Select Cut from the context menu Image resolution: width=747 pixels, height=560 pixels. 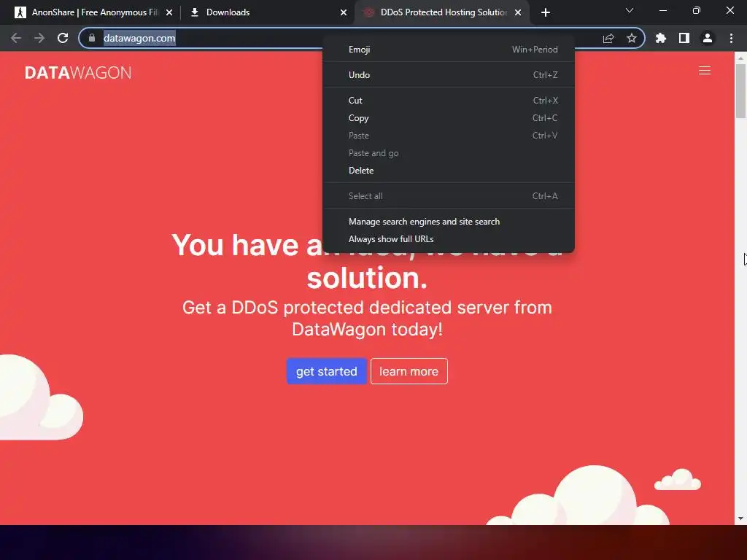tap(449, 101)
